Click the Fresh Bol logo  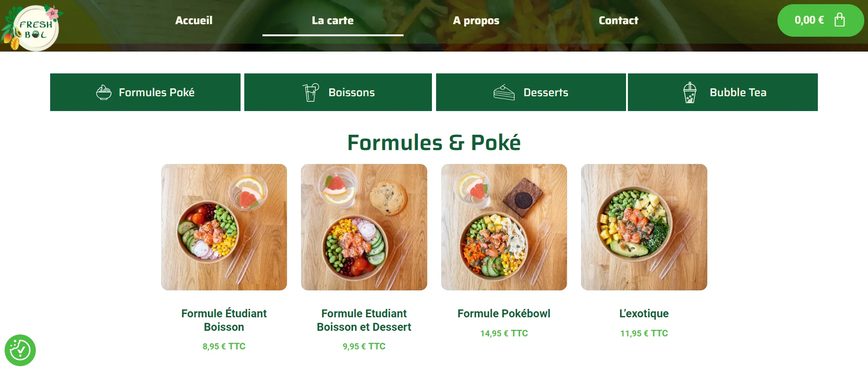pyautogui.click(x=32, y=27)
